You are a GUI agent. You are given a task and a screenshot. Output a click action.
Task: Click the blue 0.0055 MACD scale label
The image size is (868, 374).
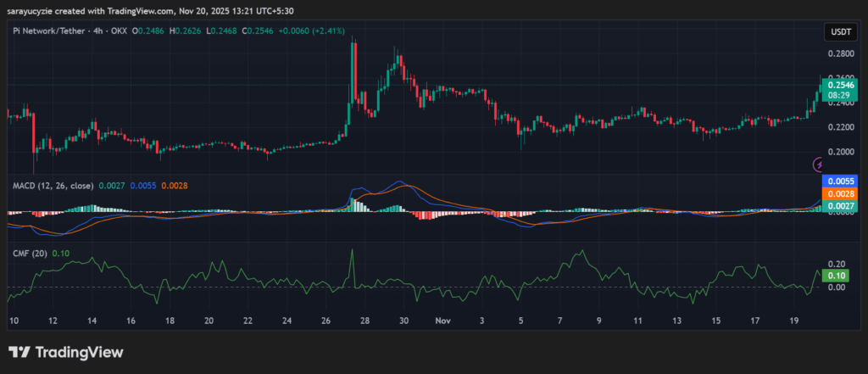840,181
